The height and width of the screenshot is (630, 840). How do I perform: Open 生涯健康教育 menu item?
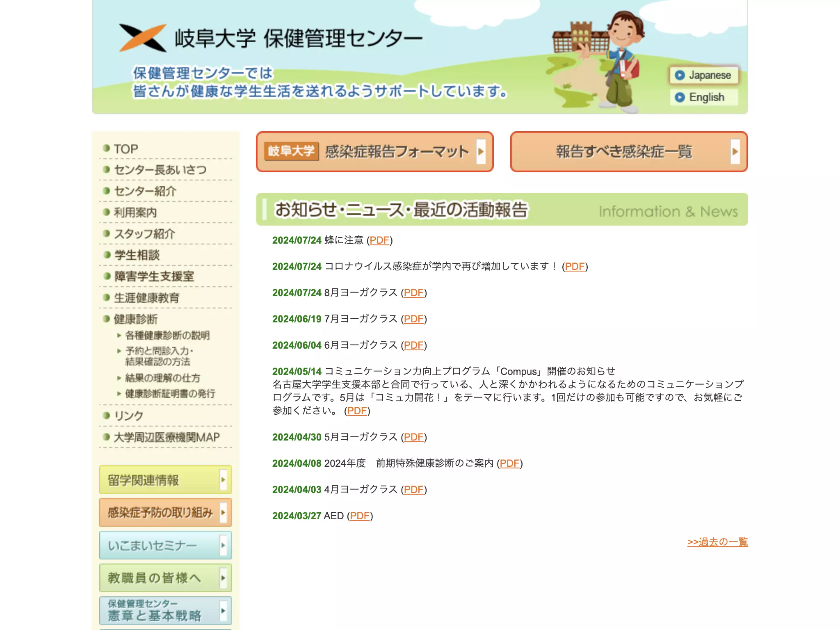146,298
